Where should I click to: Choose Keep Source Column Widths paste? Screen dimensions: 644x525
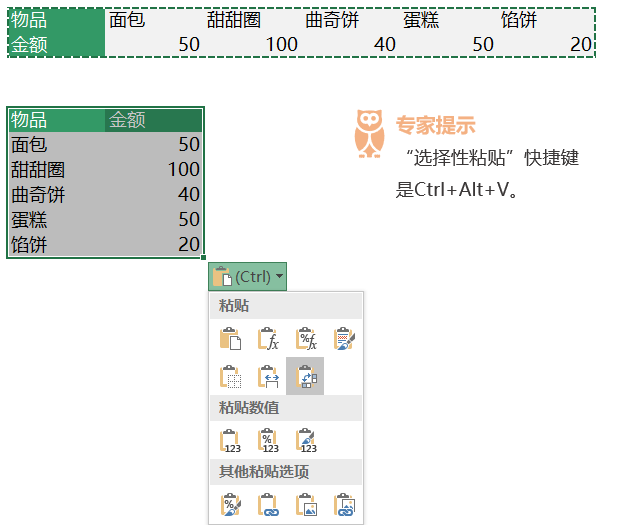coord(268,377)
